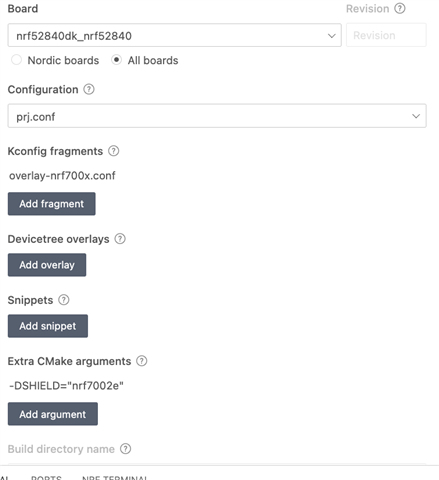Select the Nordic boards radio button
The width and height of the screenshot is (439, 480).
[16, 60]
